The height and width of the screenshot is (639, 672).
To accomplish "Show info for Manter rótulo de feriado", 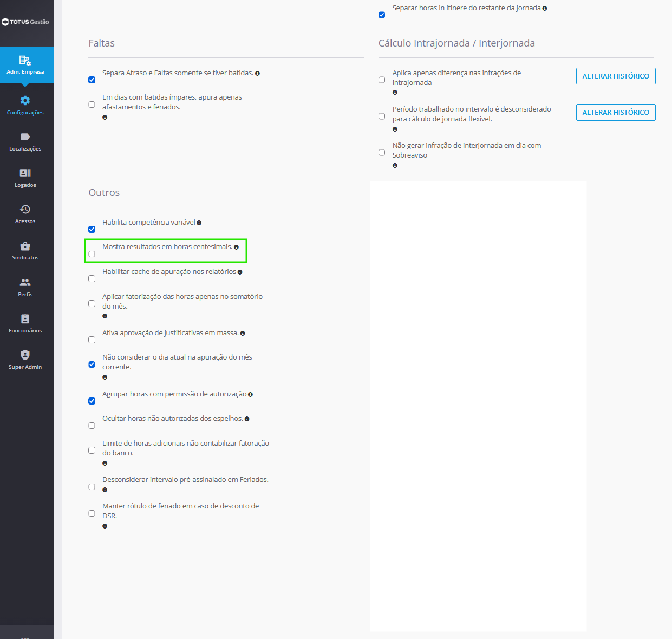I will pos(105,526).
